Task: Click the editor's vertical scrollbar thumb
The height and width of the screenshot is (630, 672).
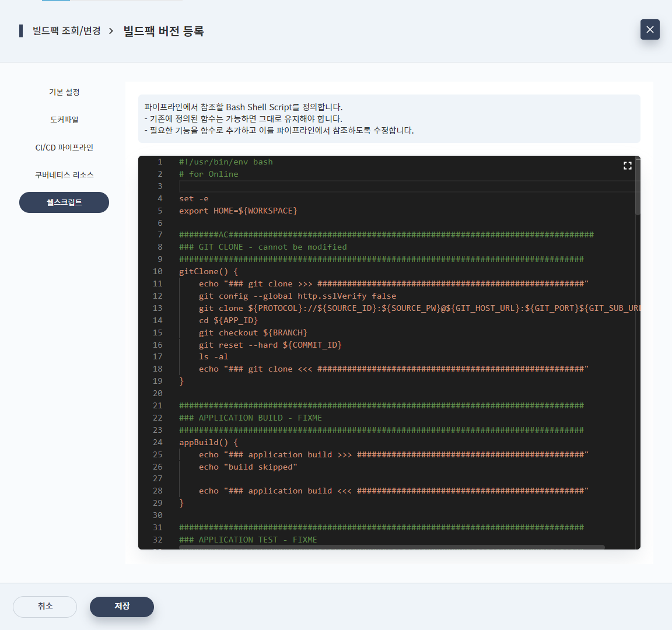Action: click(638, 187)
